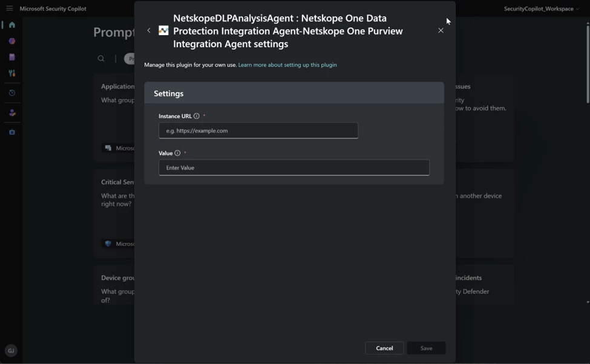Viewport: 590px width, 364px height.
Task: Show Value field info tooltip icon
Action: click(177, 153)
